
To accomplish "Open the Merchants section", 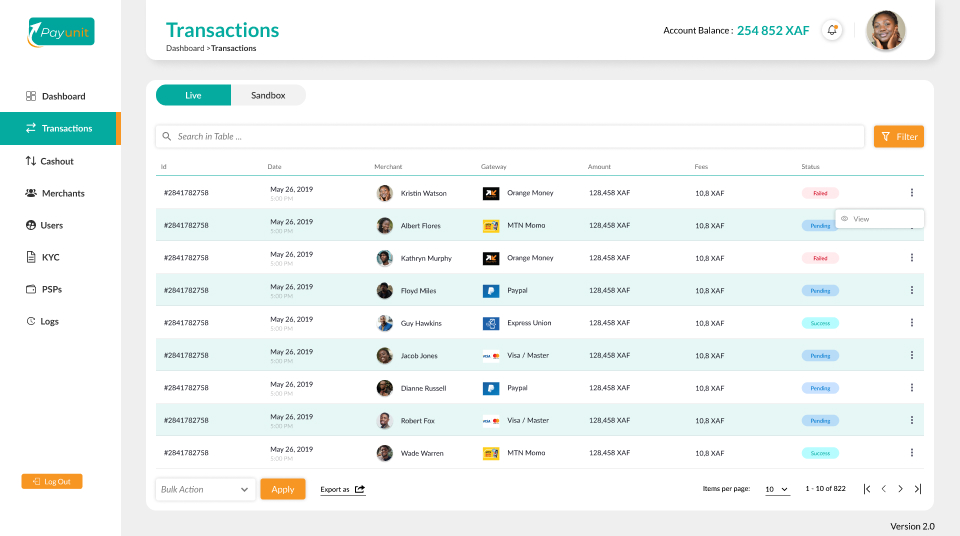I will pyautogui.click(x=62, y=193).
